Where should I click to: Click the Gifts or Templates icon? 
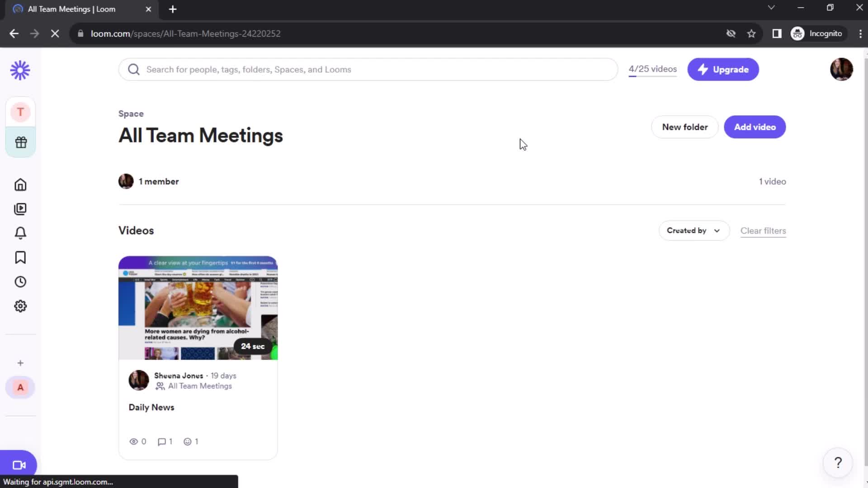[x=20, y=142]
